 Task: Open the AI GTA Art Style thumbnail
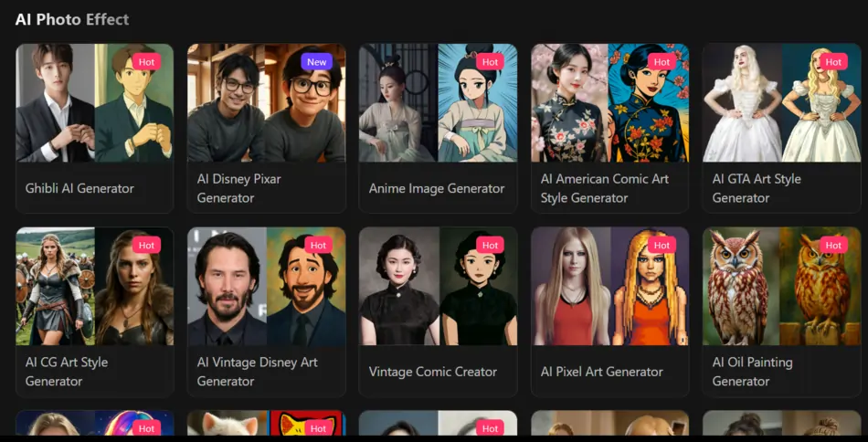(781, 103)
